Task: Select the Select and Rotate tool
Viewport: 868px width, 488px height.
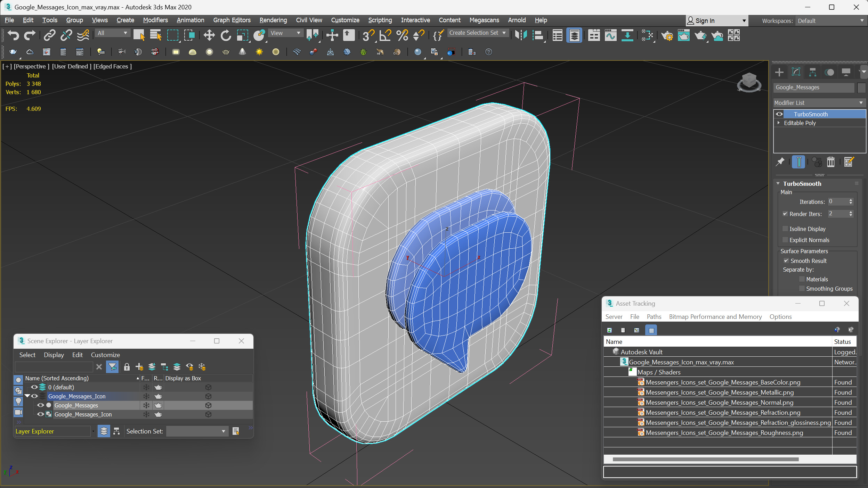Action: (x=226, y=35)
